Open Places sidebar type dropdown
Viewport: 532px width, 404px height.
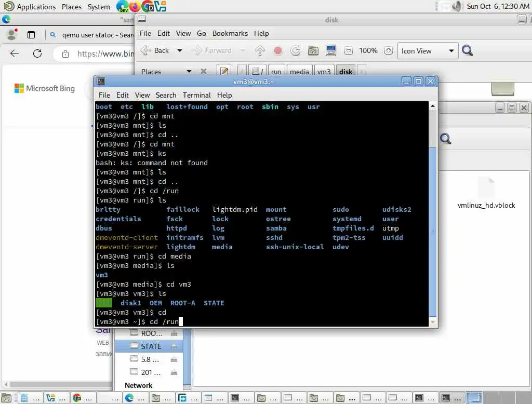(189, 71)
